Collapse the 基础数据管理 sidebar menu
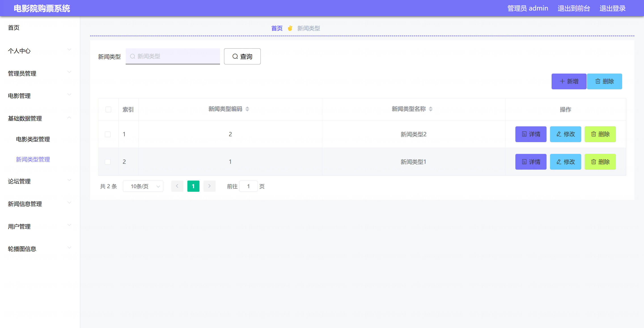This screenshot has width=644, height=328. point(40,118)
